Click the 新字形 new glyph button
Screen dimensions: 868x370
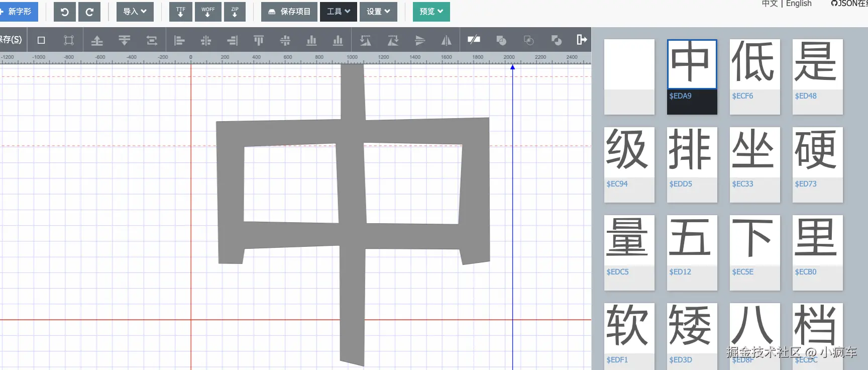click(x=19, y=12)
